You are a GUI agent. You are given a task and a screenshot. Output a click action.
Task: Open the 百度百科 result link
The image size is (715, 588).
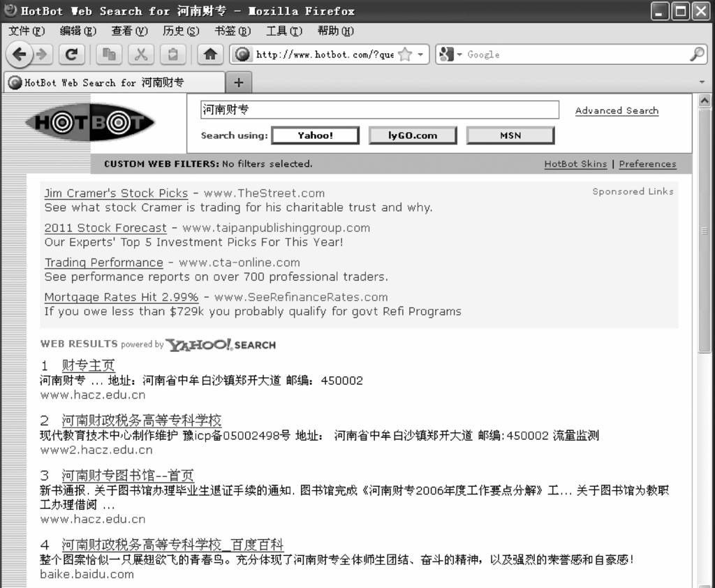pos(172,545)
